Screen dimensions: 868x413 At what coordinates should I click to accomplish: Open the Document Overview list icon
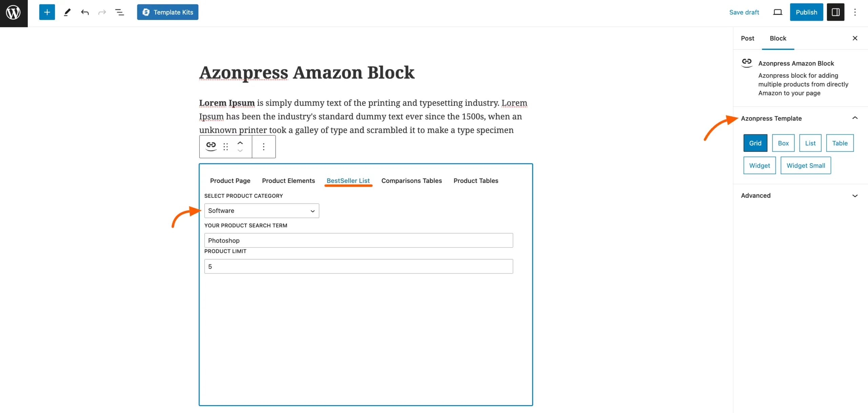click(x=119, y=12)
